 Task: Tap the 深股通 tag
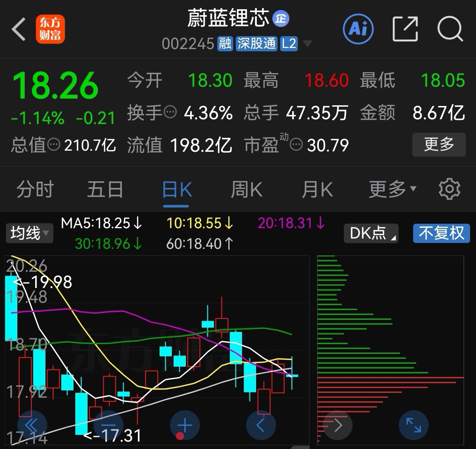tap(256, 44)
